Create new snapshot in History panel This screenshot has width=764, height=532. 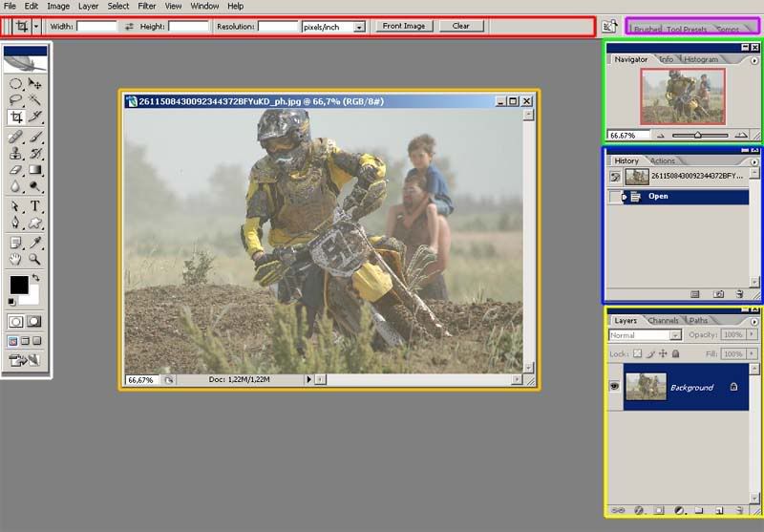(718, 294)
